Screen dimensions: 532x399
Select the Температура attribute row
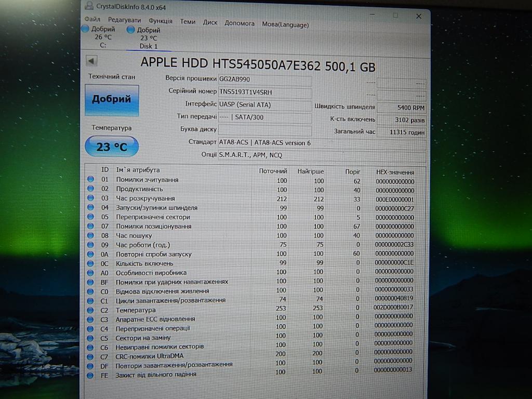pos(251,310)
